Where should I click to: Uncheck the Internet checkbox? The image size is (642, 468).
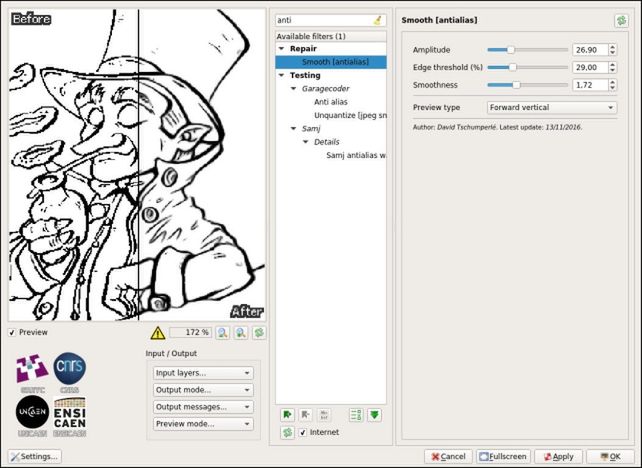303,432
